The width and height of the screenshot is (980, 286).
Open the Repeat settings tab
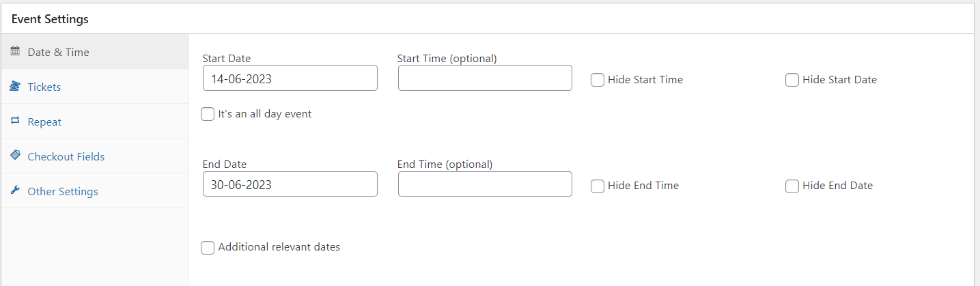click(x=44, y=121)
